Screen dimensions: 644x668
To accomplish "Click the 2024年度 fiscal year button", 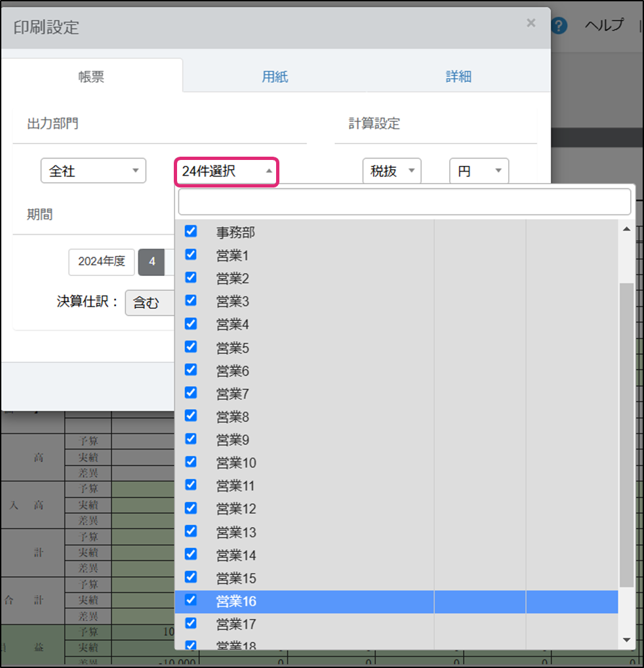I will coord(101,262).
